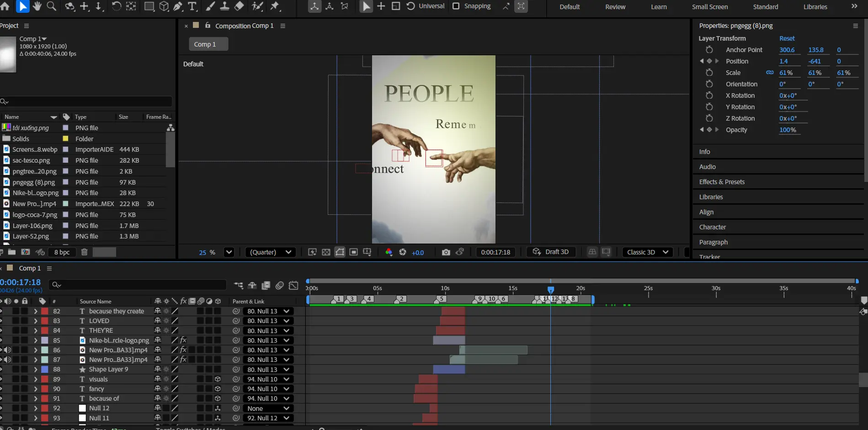Select the Hand tool
868x430 pixels.
point(37,6)
